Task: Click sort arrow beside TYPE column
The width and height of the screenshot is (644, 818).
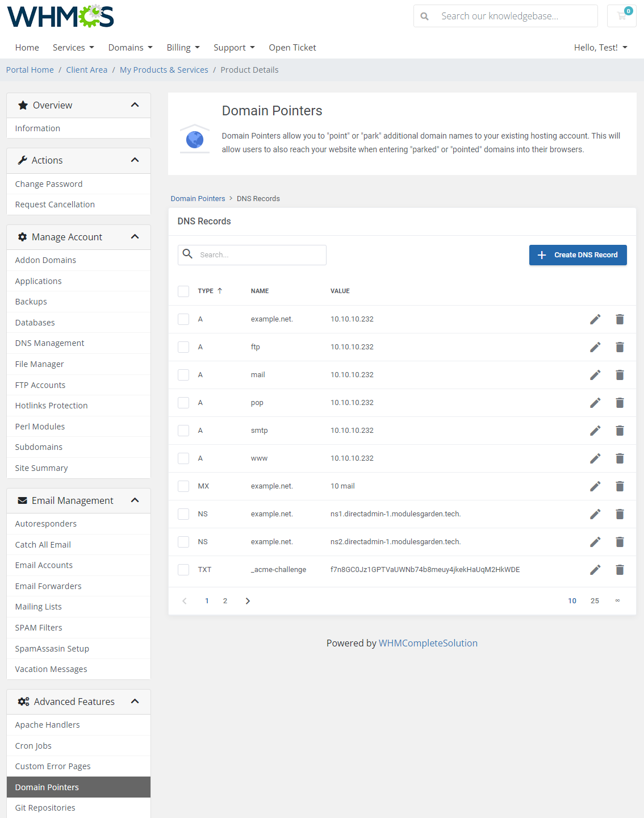Action: tap(220, 291)
